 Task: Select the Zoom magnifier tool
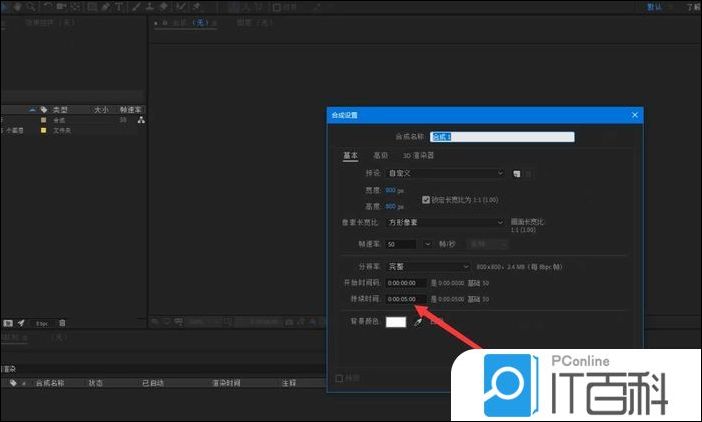click(x=32, y=6)
